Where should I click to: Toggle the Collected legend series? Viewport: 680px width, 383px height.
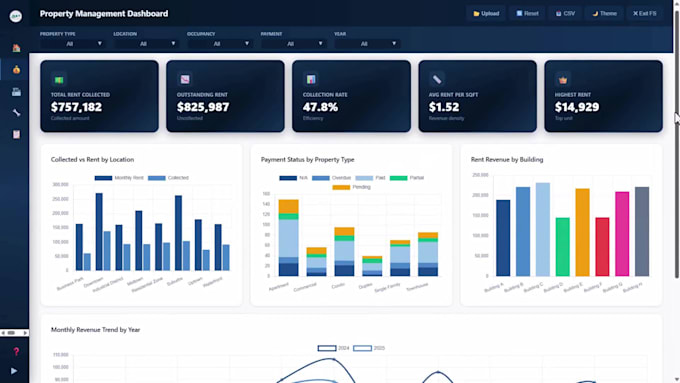pos(168,178)
